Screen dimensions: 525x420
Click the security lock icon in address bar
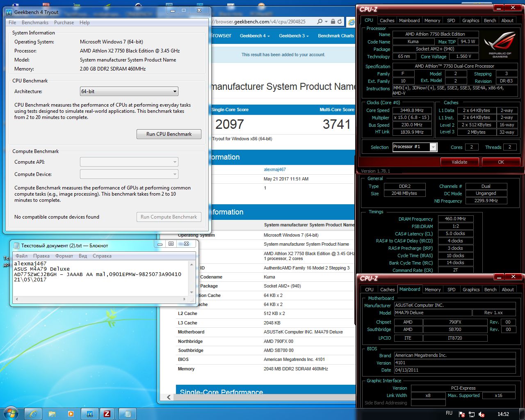333,22
